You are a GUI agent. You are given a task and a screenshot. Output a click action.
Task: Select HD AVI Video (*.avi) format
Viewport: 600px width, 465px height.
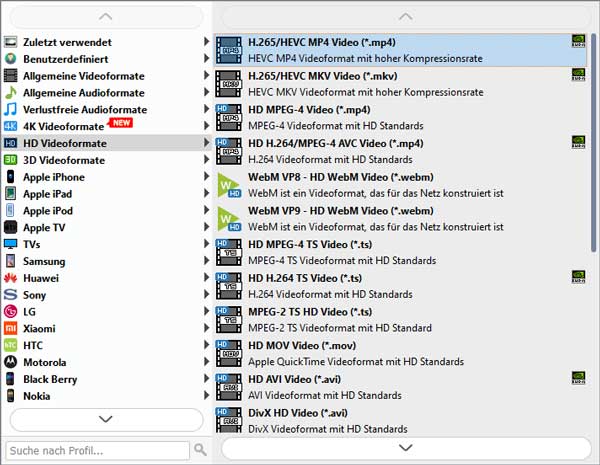400,387
